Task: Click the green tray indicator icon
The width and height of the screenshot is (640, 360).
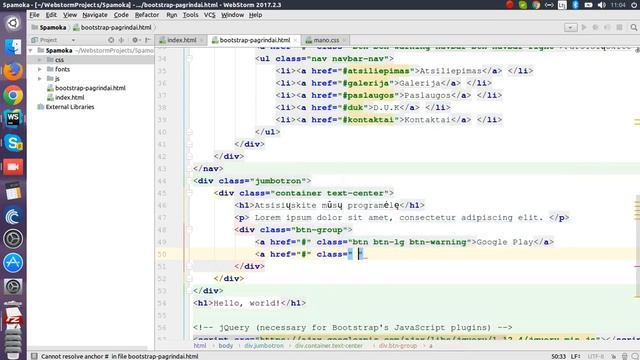Action: pos(523,5)
